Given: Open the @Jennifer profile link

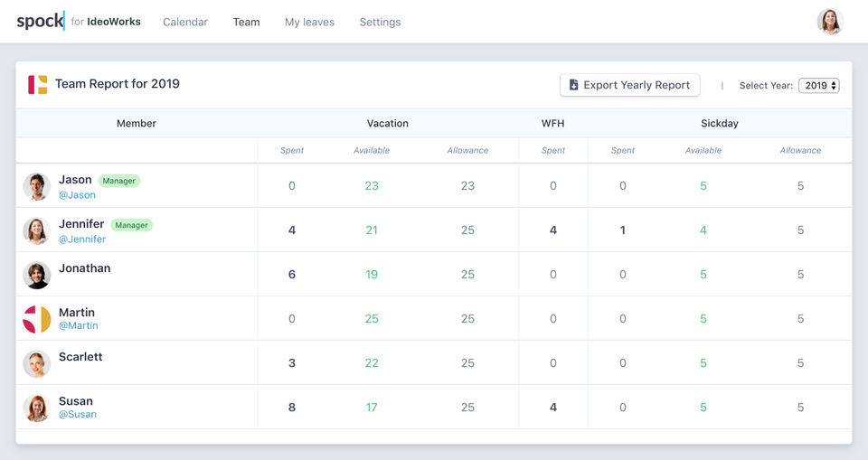Looking at the screenshot, I should 82,239.
